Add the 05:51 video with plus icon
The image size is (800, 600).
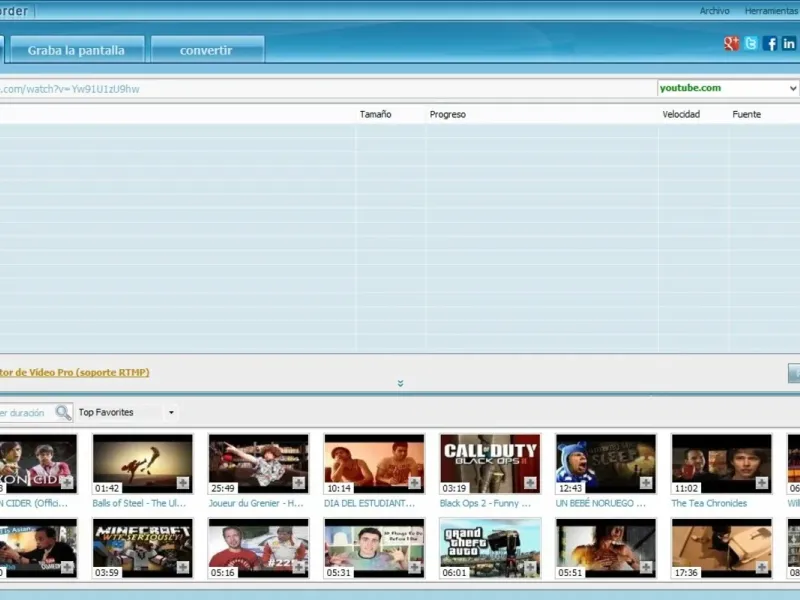point(646,567)
